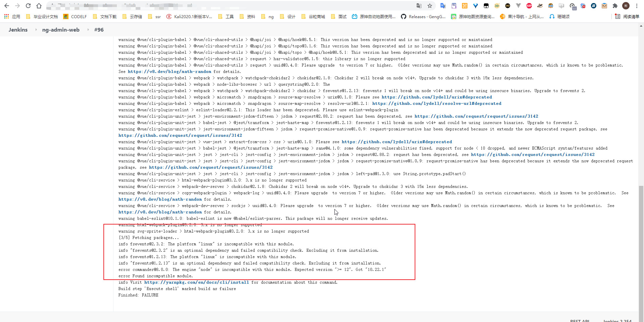Click inside the address bar
Screen dimensions: 644x322
coord(201,6)
